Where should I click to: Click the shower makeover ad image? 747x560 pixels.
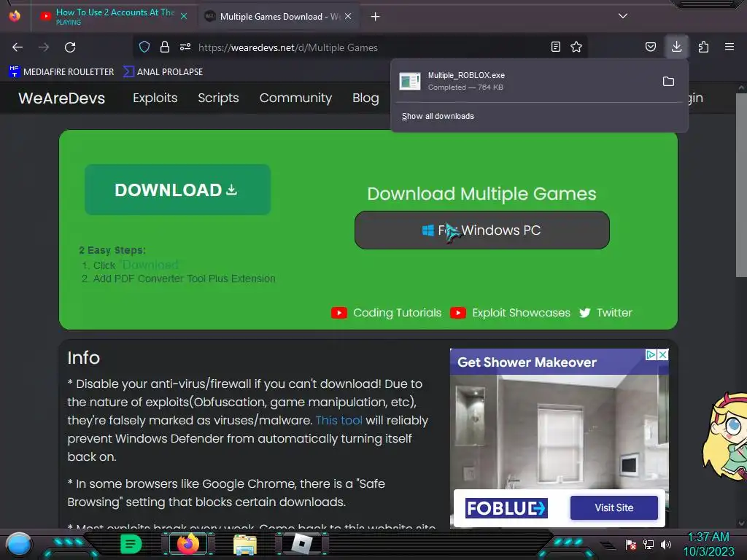[560, 432]
